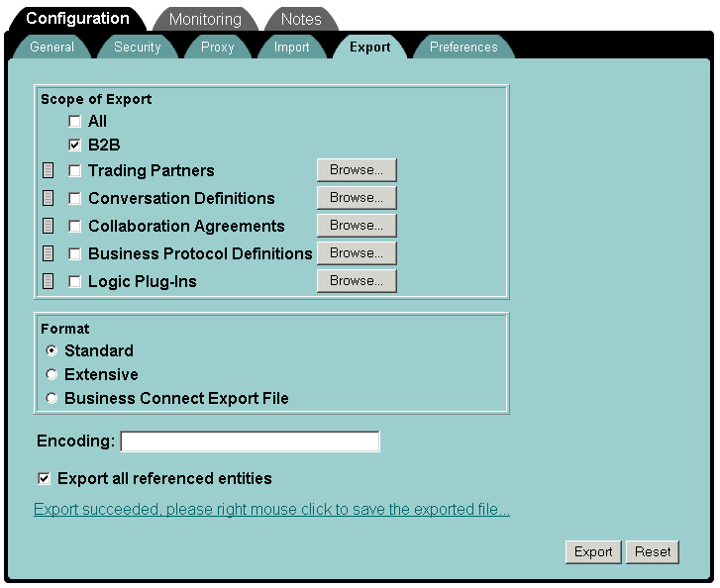The height and width of the screenshot is (588, 720).
Task: Focus the Encoding text field
Action: pyautogui.click(x=251, y=441)
